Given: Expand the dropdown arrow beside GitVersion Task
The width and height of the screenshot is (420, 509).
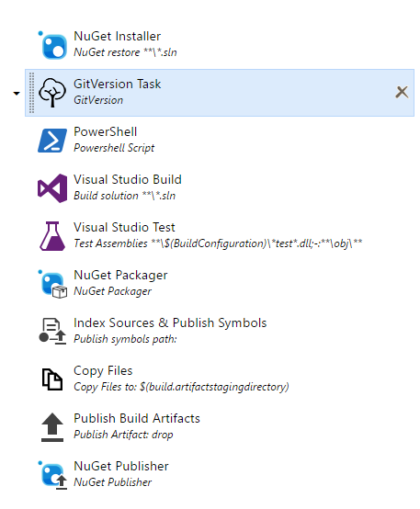Looking at the screenshot, I should pyautogui.click(x=17, y=94).
